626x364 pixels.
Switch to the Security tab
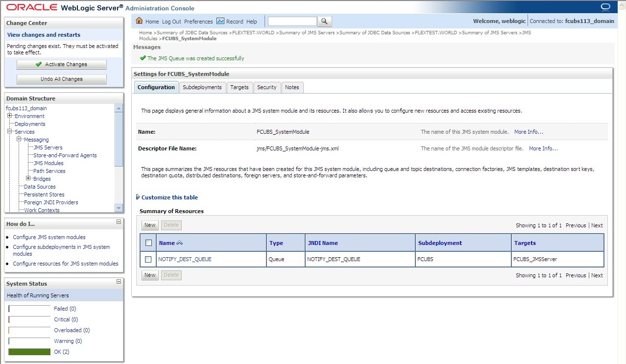coord(267,87)
